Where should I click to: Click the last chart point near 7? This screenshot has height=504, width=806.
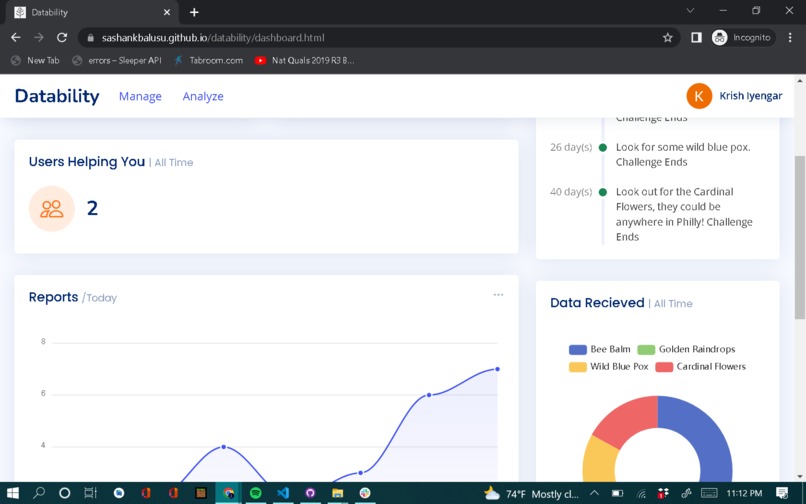tap(497, 369)
